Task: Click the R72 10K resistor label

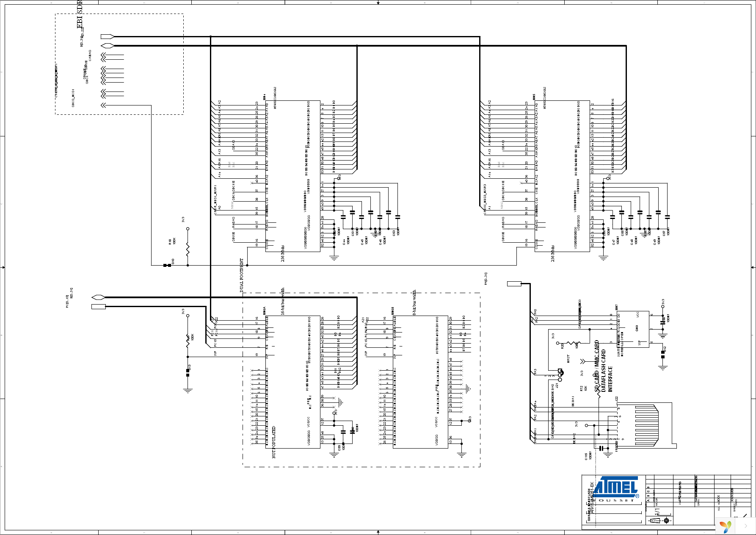Action: 584,388
